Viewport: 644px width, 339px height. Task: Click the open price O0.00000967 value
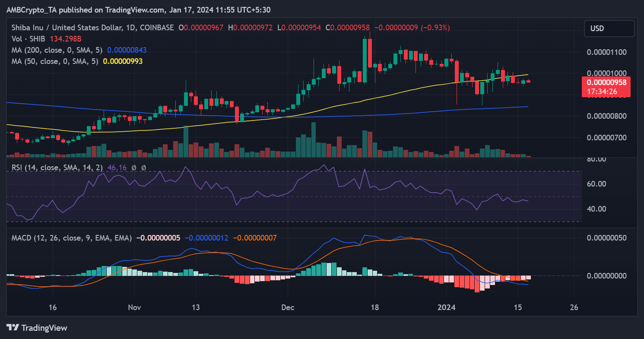click(x=201, y=27)
